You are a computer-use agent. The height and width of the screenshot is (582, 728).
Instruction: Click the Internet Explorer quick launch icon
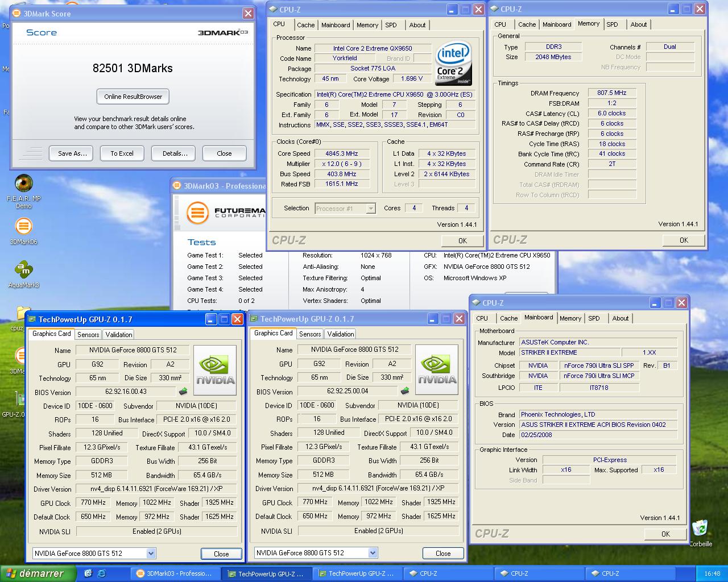coord(102,573)
